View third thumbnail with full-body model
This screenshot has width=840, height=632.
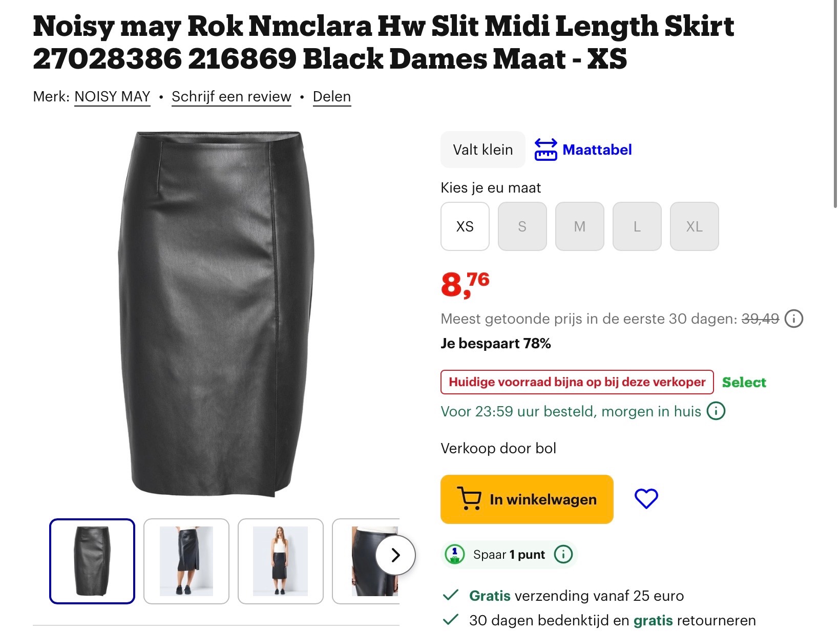click(x=281, y=561)
